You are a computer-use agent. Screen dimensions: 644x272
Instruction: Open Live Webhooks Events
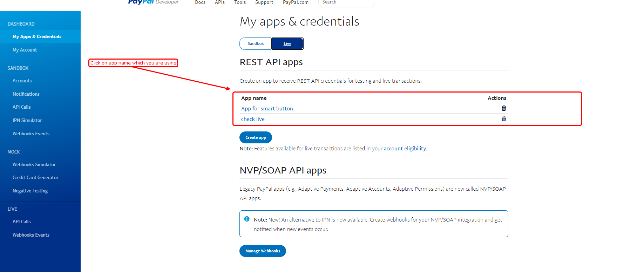tap(31, 235)
